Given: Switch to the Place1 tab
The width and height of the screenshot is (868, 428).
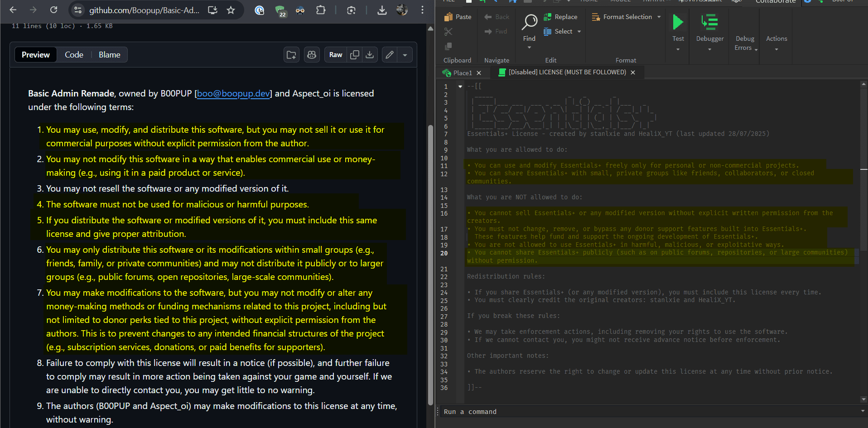Looking at the screenshot, I should (x=462, y=72).
